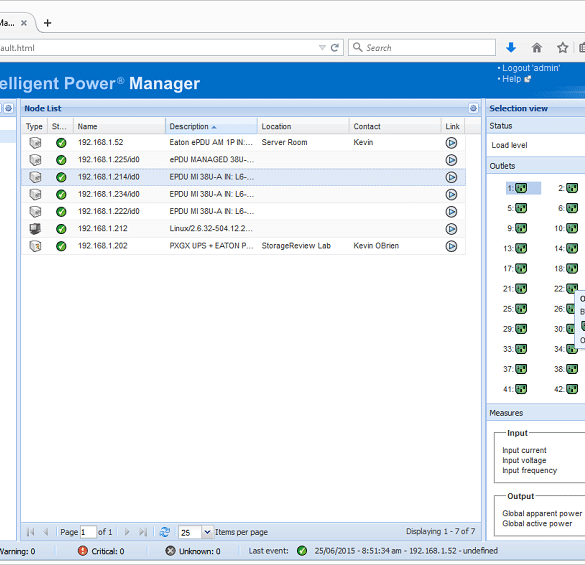Open the link icon for 192.168.1.202
Image resolution: width=585 pixels, height=565 pixels.
click(x=451, y=246)
